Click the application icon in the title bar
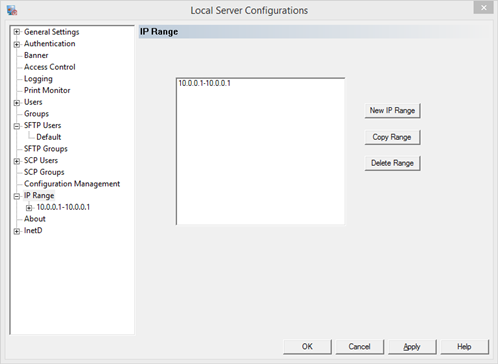 coord(12,10)
